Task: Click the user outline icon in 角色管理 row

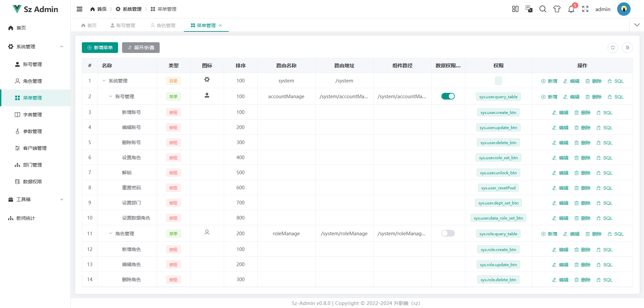Action: point(207,232)
